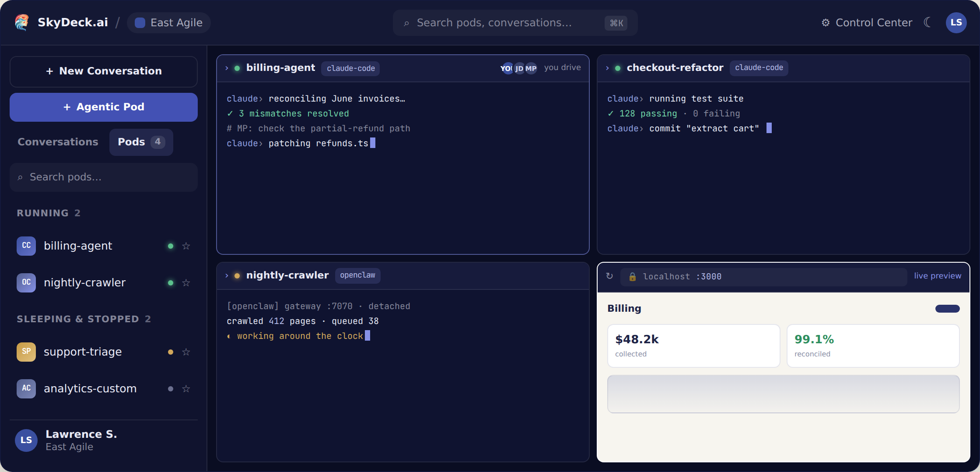Click the dark pill button beside Billing
This screenshot has height=472, width=980.
click(948, 309)
